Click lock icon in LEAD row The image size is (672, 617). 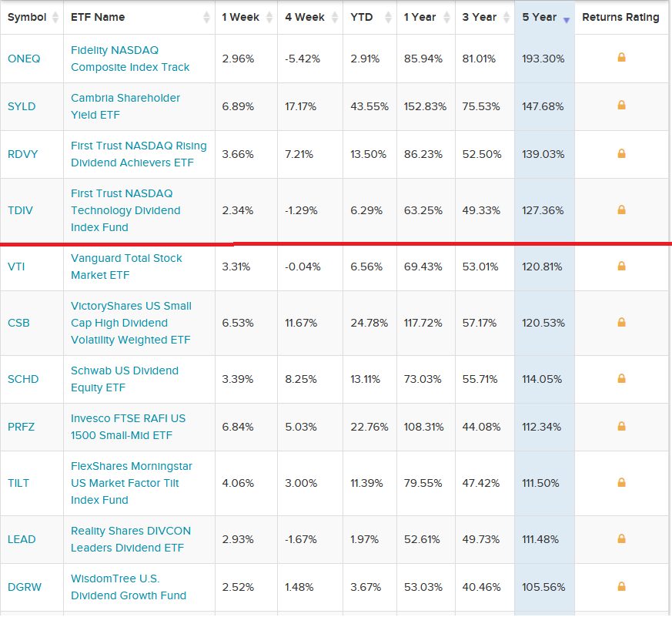621,538
